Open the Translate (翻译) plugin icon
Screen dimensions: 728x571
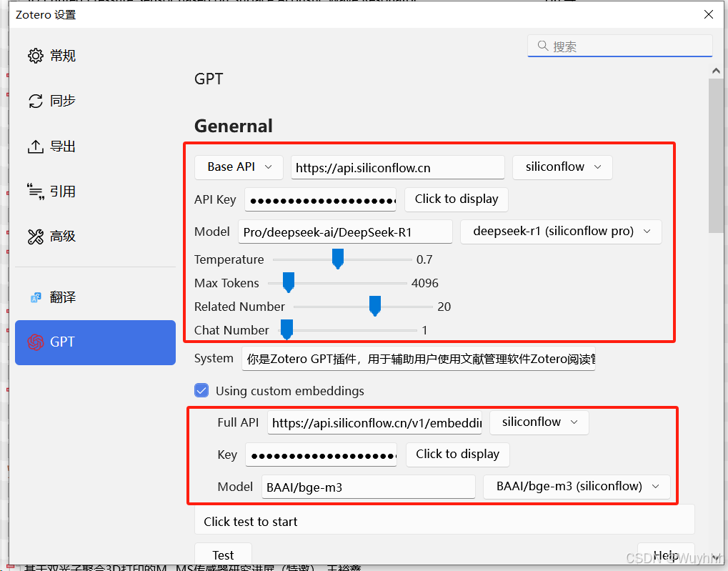point(36,297)
